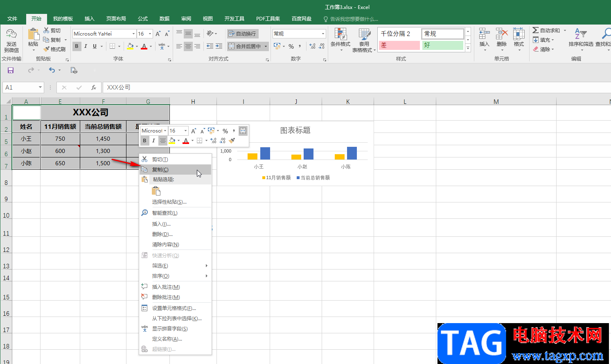Toggle Bold in the mini toolbar
This screenshot has height=364, width=611.
tap(144, 140)
